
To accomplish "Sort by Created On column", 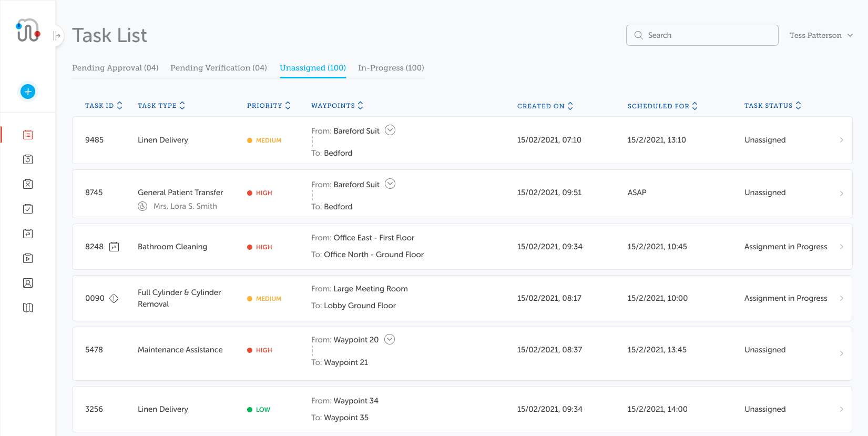I will 545,106.
